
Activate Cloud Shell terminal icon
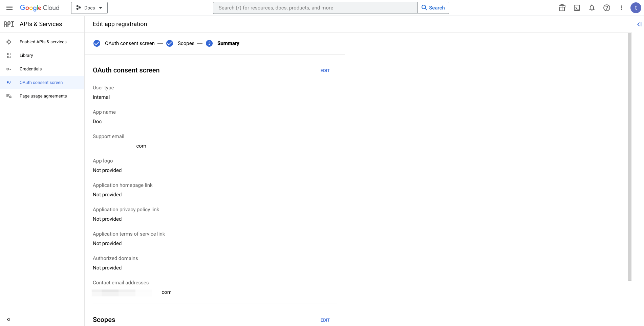coord(577,8)
